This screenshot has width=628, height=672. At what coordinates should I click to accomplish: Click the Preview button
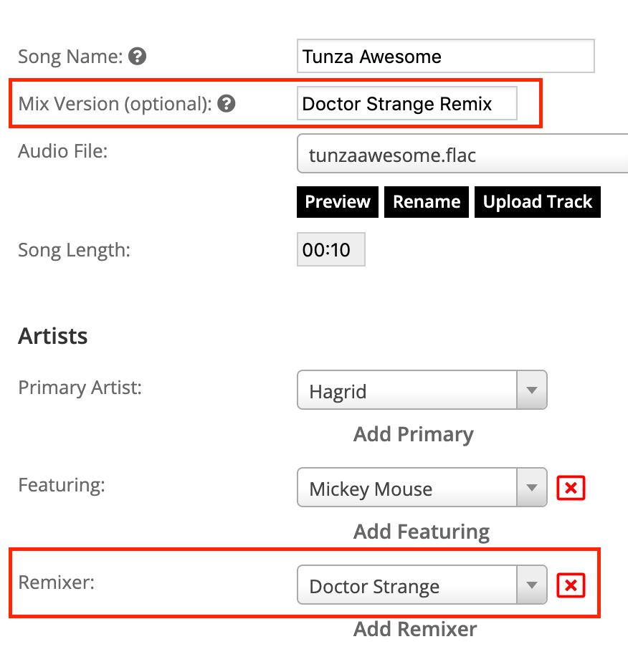338,202
